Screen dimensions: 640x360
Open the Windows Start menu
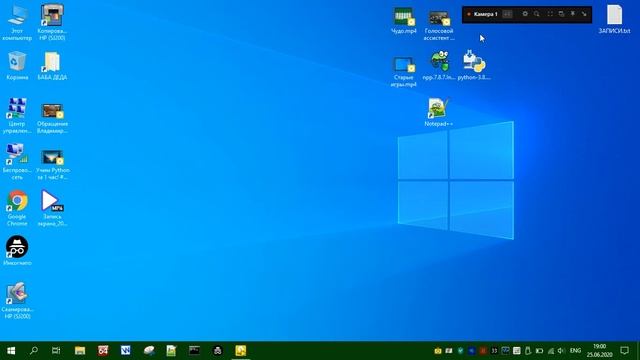pos(11,351)
